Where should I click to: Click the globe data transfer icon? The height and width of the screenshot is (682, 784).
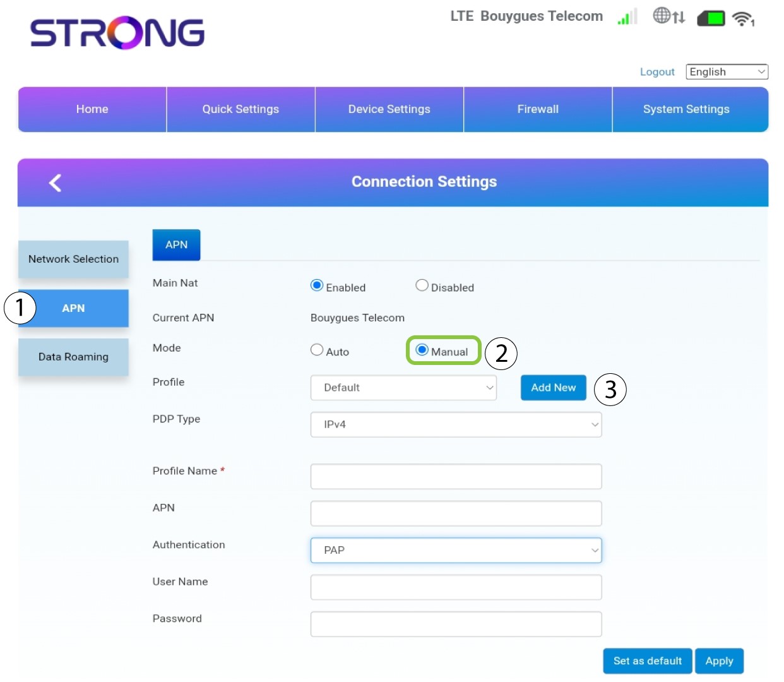(668, 16)
